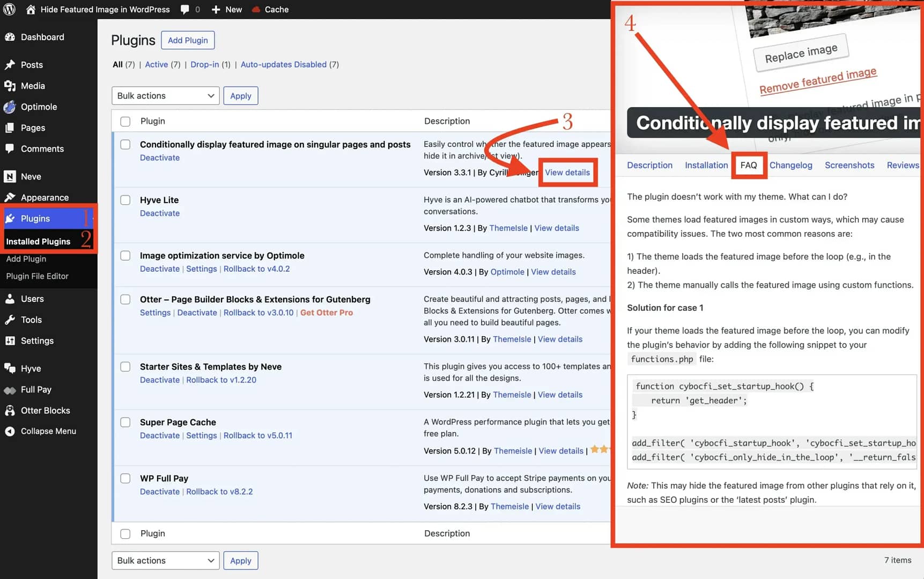Open Plugin File Editor submenu item

(38, 276)
